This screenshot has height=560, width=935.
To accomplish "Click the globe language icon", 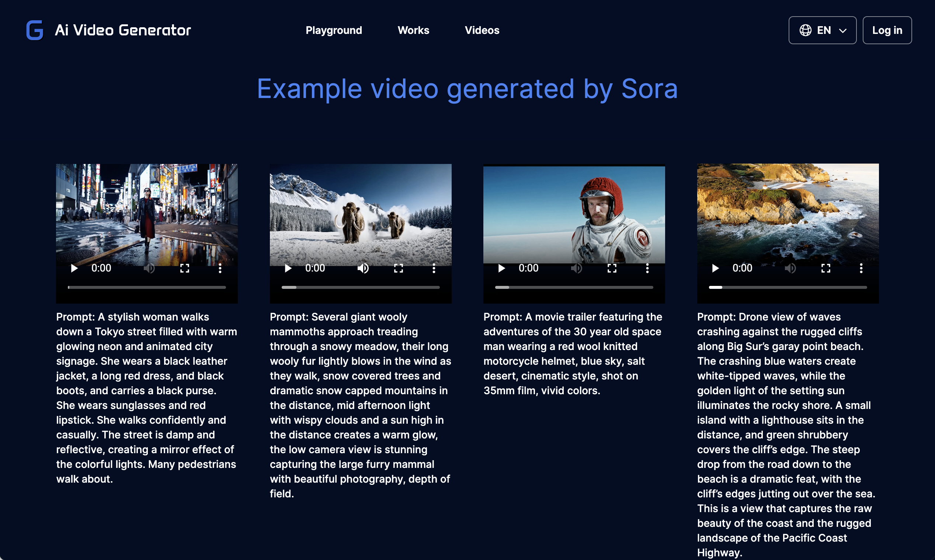I will 806,30.
